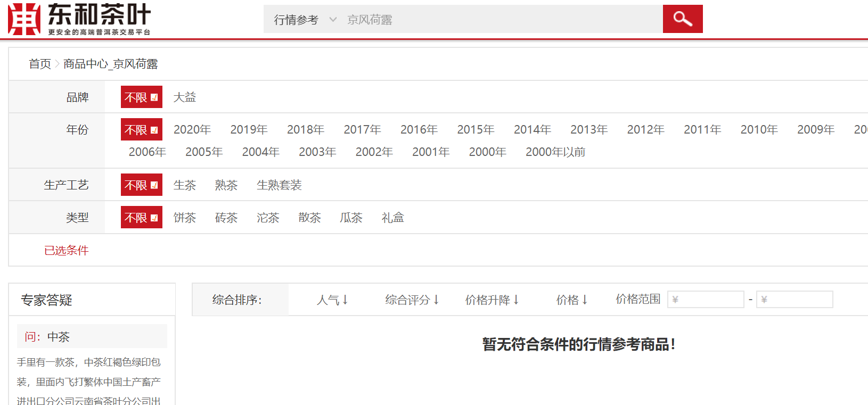Open the 行情参考 search category dropdown
868x405 pixels.
(x=305, y=20)
